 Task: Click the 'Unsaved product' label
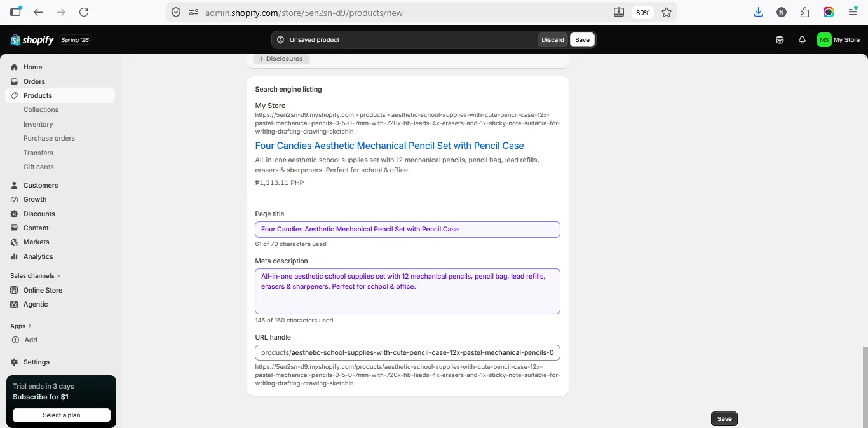coord(315,39)
